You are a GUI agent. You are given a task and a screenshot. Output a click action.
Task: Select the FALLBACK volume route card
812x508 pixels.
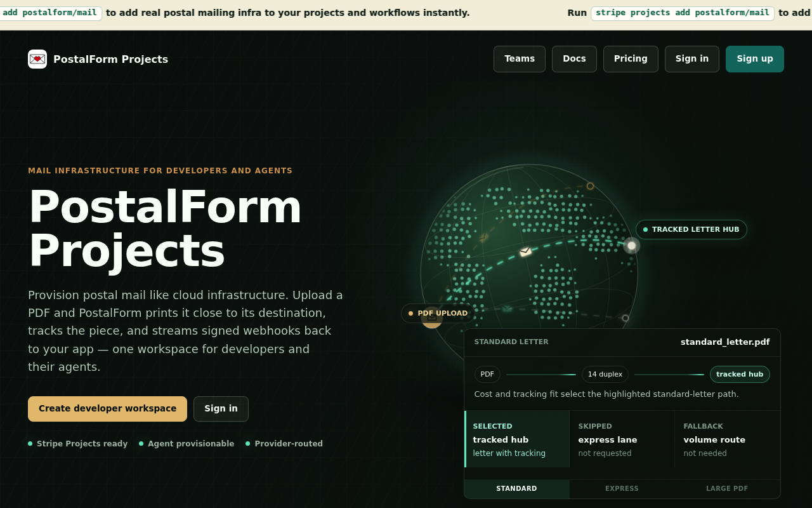tap(728, 439)
